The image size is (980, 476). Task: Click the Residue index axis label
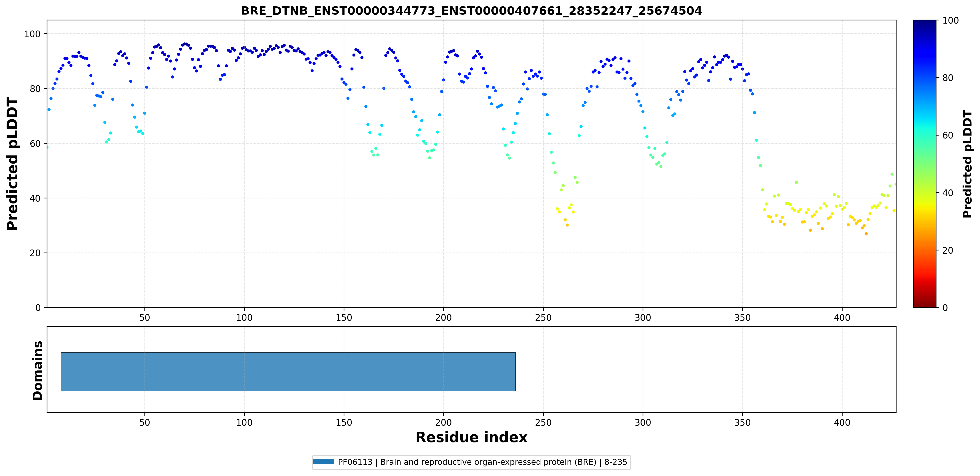471,437
